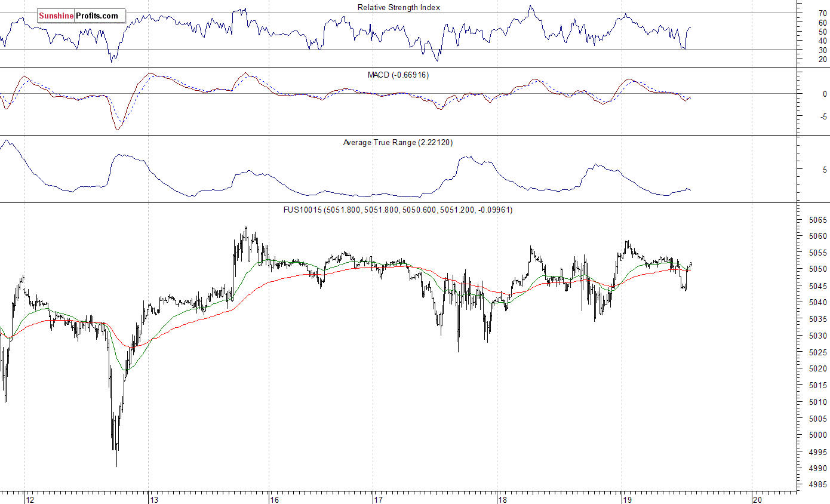This screenshot has height=504, width=830.
Task: Click the Average True Range 5 axis label
Action: coord(825,170)
